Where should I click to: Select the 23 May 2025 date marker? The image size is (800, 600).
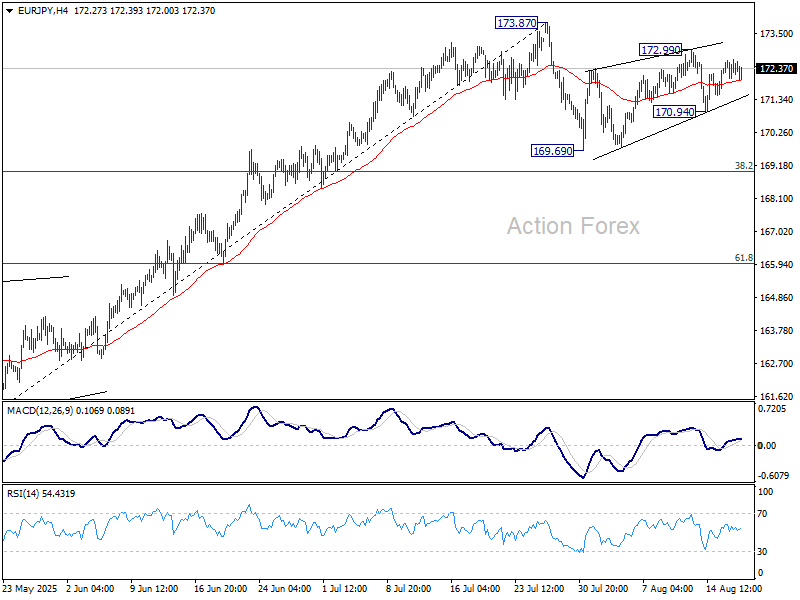click(30, 590)
